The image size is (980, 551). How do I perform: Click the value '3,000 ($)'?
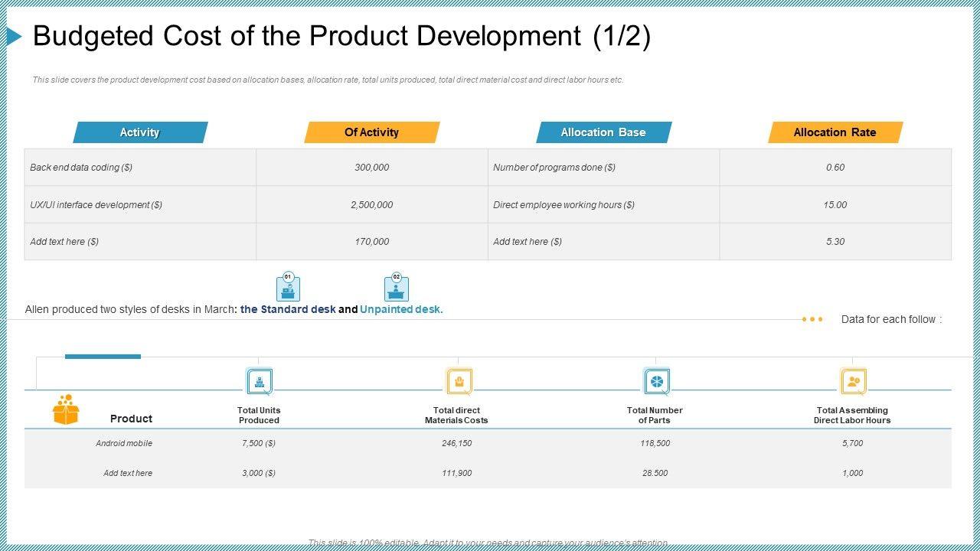tap(259, 473)
